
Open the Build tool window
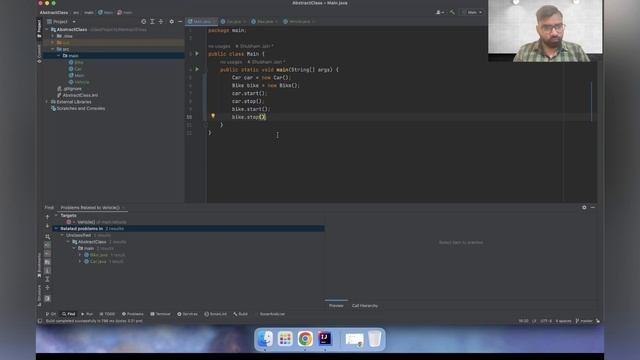point(241,314)
